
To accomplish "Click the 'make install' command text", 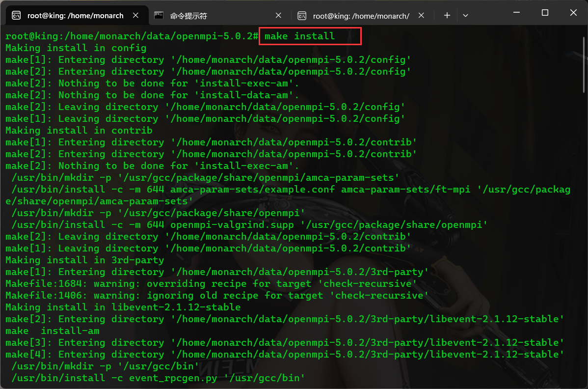I will click(299, 36).
